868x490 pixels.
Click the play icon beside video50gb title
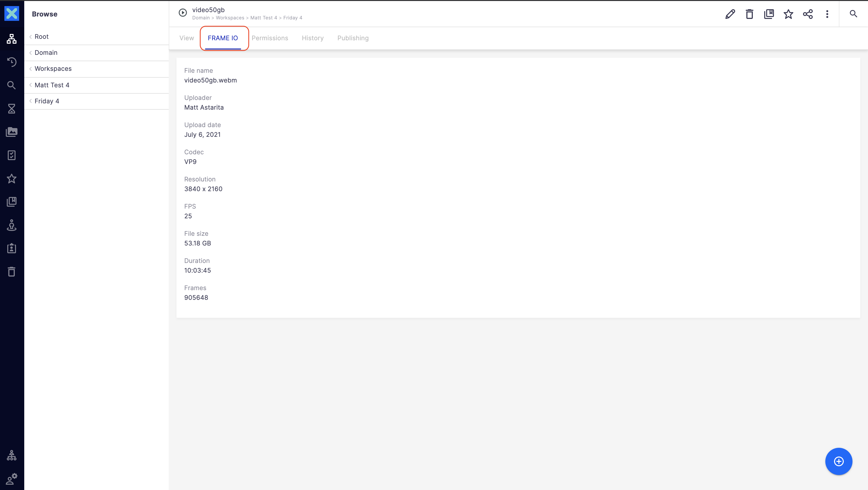[x=183, y=13]
